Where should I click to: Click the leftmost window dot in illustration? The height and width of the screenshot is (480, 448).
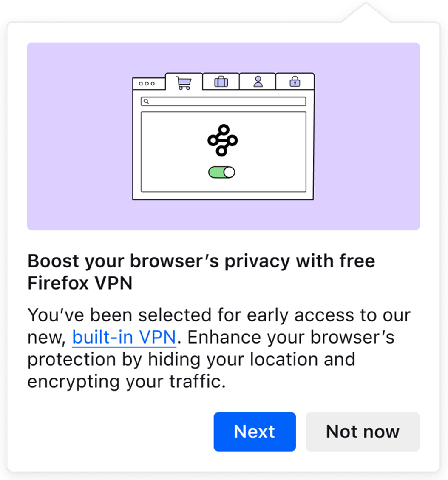click(141, 84)
